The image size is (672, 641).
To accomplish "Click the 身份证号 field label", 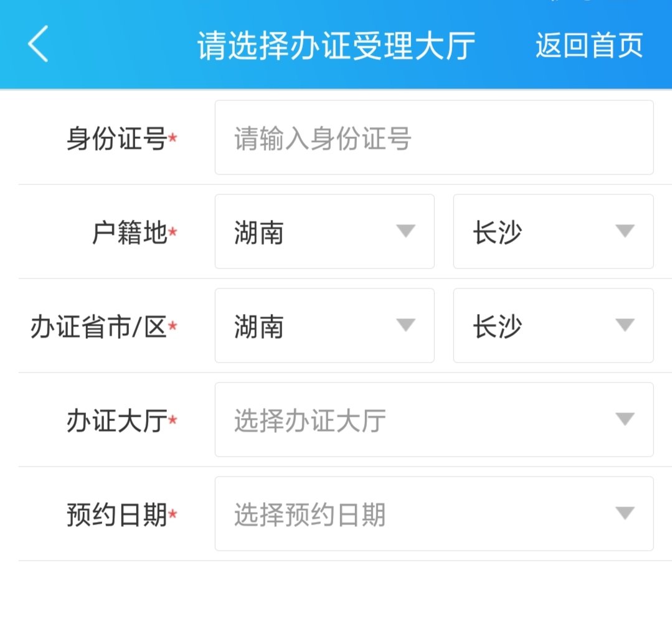I will click(x=117, y=139).
